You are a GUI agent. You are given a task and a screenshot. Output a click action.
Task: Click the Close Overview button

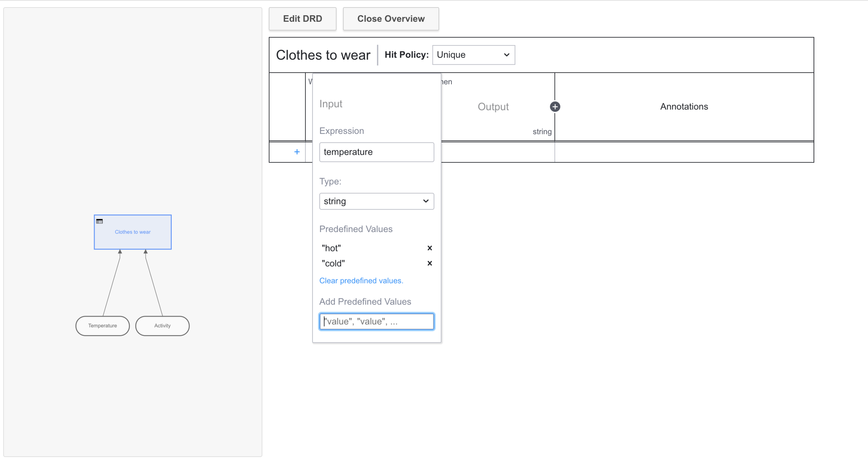[x=391, y=19]
